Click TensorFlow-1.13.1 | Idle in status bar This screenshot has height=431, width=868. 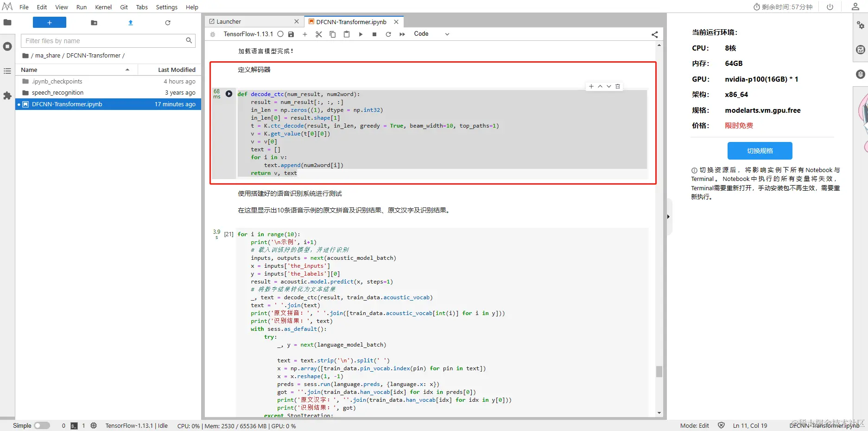tap(136, 426)
